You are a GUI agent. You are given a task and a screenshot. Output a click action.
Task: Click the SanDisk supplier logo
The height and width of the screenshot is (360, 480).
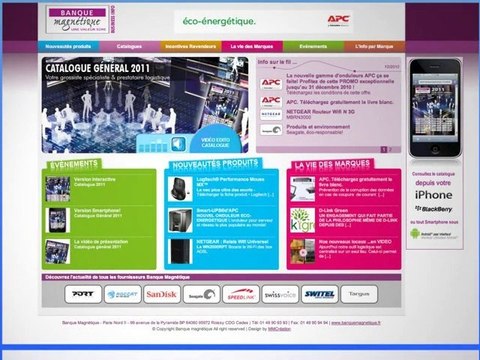click(x=162, y=294)
